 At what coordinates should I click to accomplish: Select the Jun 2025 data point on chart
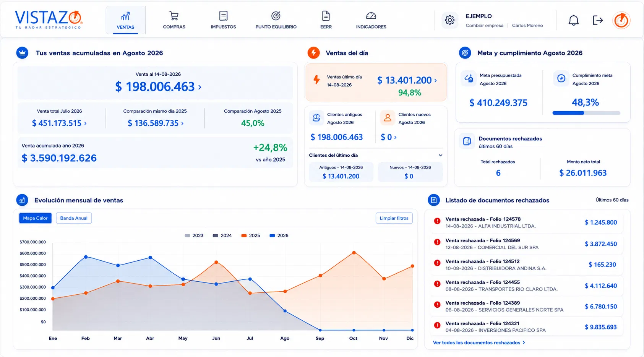(216, 262)
